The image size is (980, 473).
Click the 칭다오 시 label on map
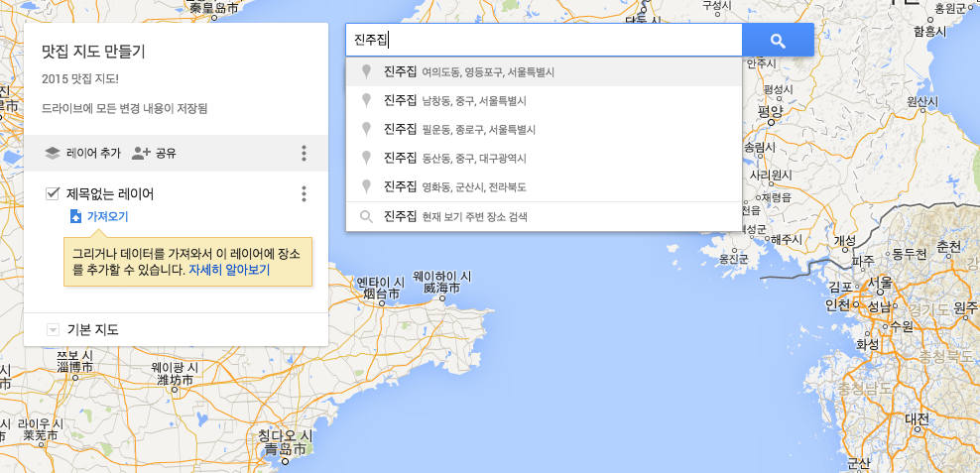point(285,435)
